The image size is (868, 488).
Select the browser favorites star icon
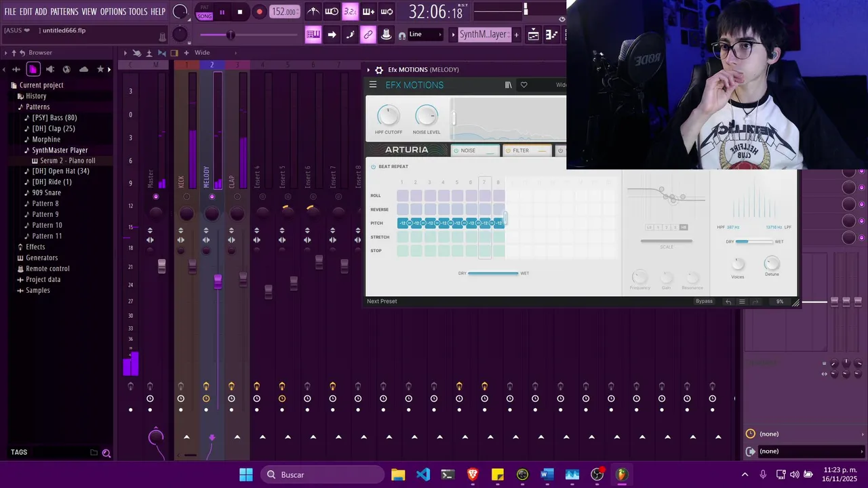click(100, 69)
